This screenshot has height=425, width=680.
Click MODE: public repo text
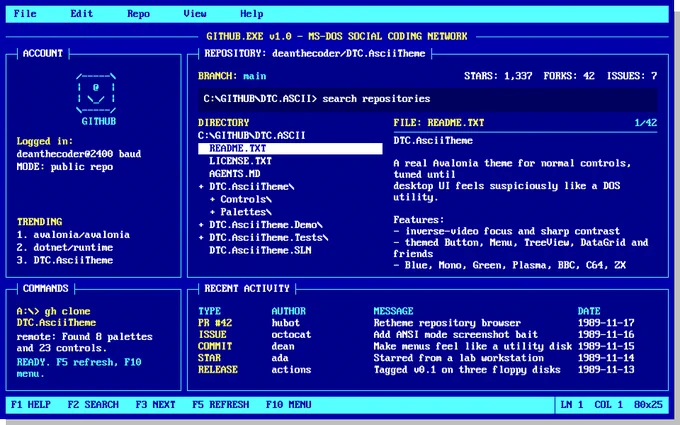65,167
